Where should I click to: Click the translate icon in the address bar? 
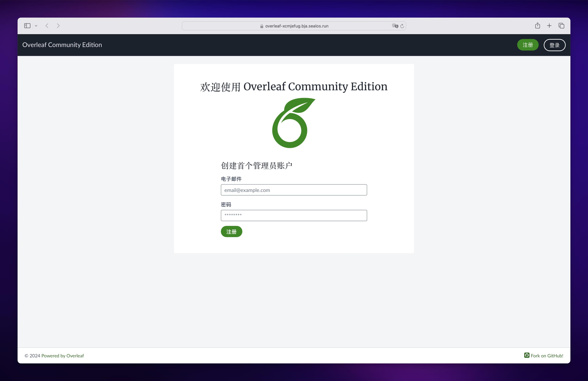395,26
